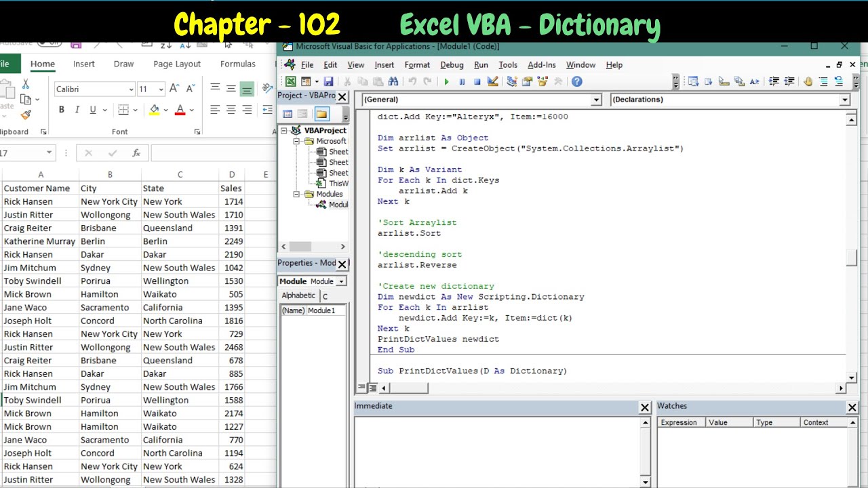Viewport: 868px width, 488px height.
Task: Click the Insert Function fx icon
Action: tap(136, 153)
